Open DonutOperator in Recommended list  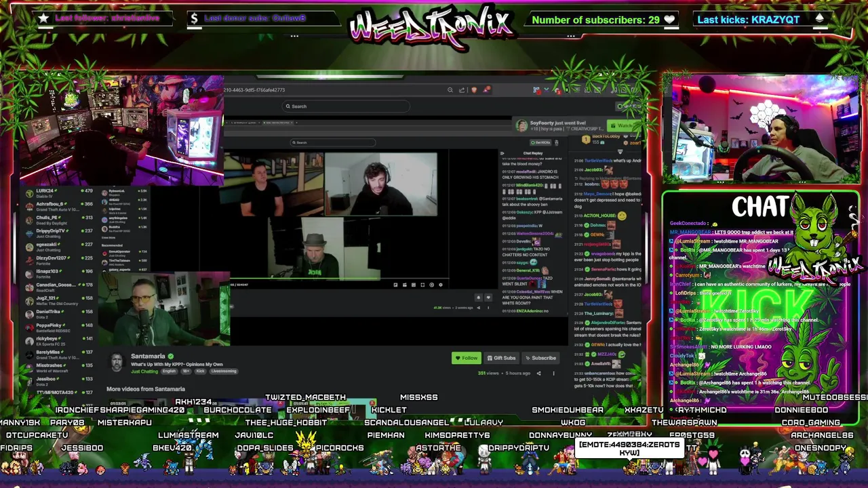point(124,253)
